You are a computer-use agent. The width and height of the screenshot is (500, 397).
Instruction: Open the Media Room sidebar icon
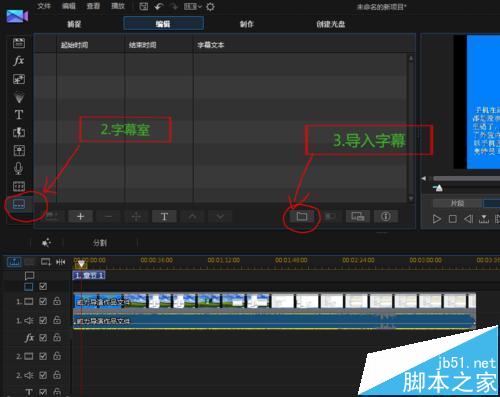click(19, 43)
